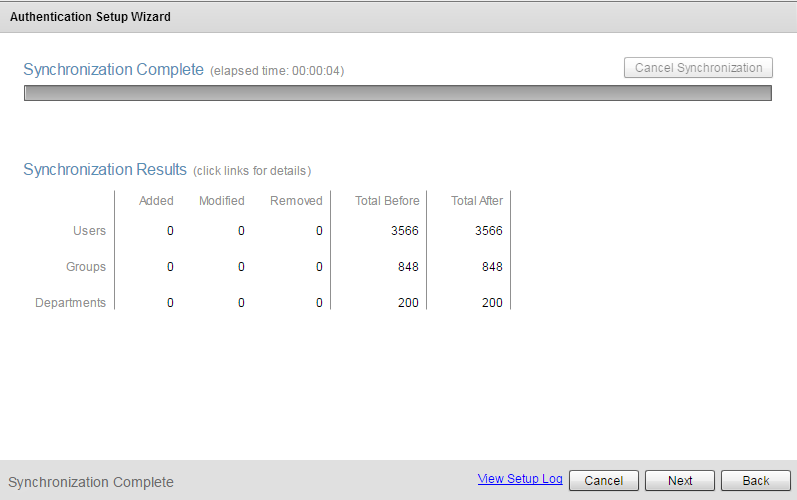
Task: Open Departments Removed count details
Action: point(319,303)
